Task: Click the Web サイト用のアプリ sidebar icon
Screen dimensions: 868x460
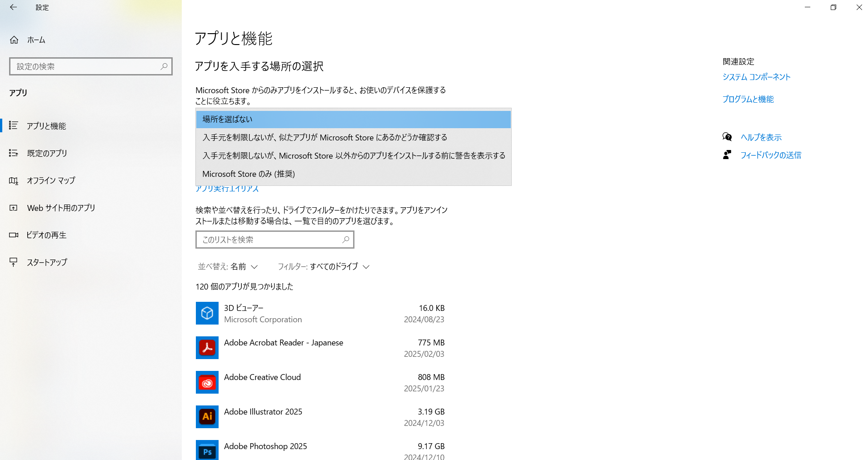Action: point(14,208)
